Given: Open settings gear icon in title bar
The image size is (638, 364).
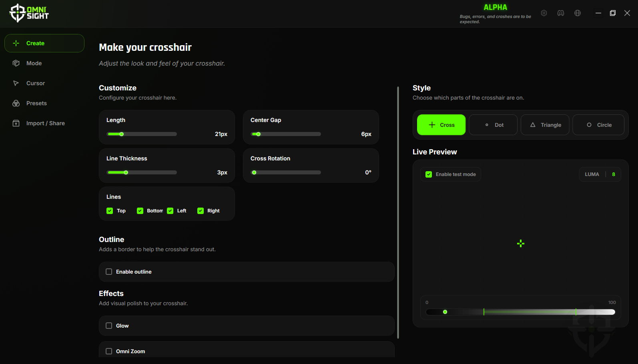Looking at the screenshot, I should click(544, 13).
